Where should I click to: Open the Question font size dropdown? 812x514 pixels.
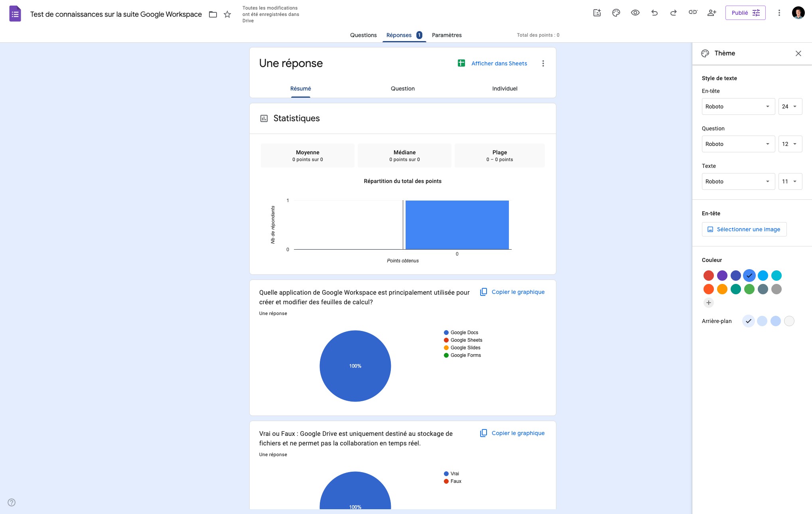[x=790, y=144]
